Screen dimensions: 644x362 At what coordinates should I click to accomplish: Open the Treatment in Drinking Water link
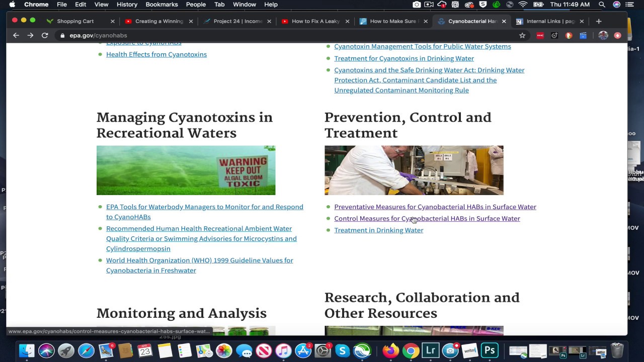pos(379,230)
